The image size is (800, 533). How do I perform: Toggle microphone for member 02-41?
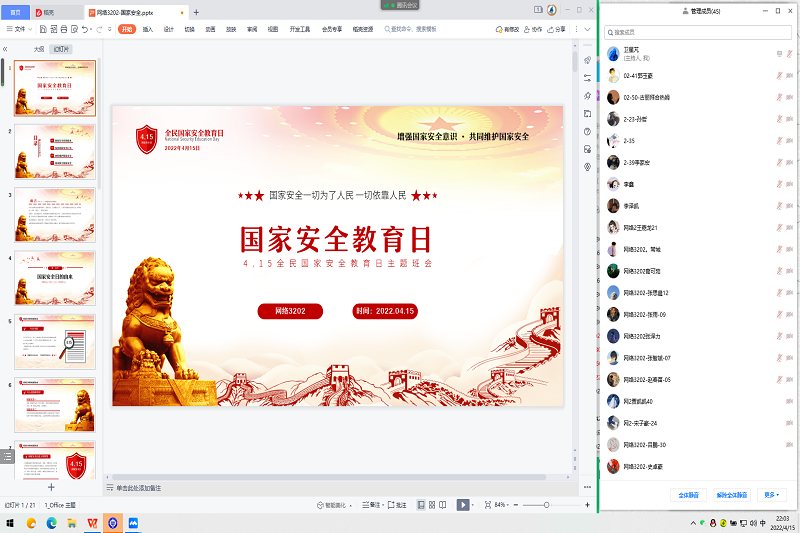point(777,75)
